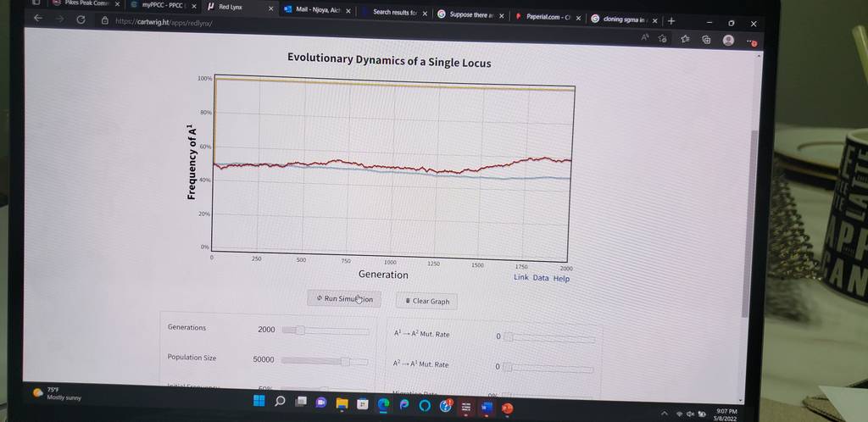The width and height of the screenshot is (868, 422).
Task: Open the Favorites list icon
Action: coord(685,39)
